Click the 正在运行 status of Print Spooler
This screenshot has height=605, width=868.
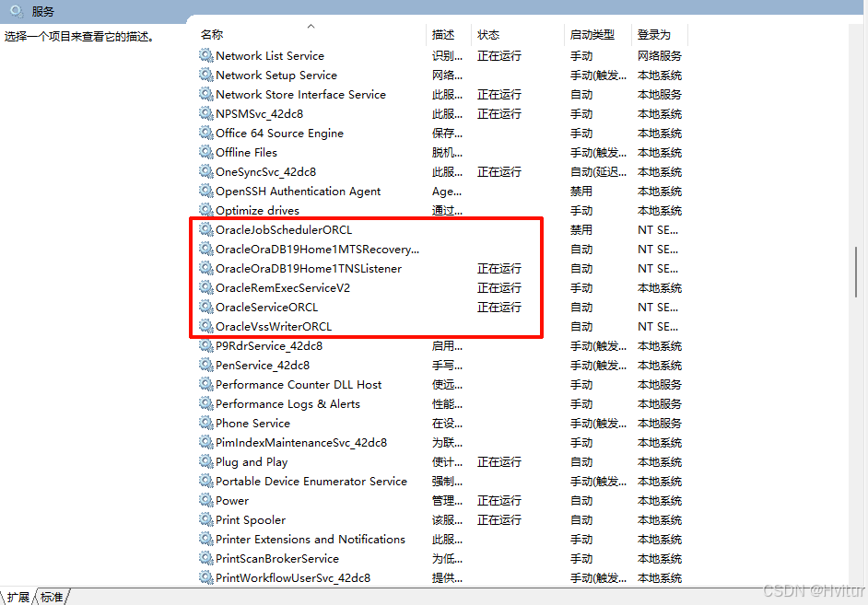[499, 520]
